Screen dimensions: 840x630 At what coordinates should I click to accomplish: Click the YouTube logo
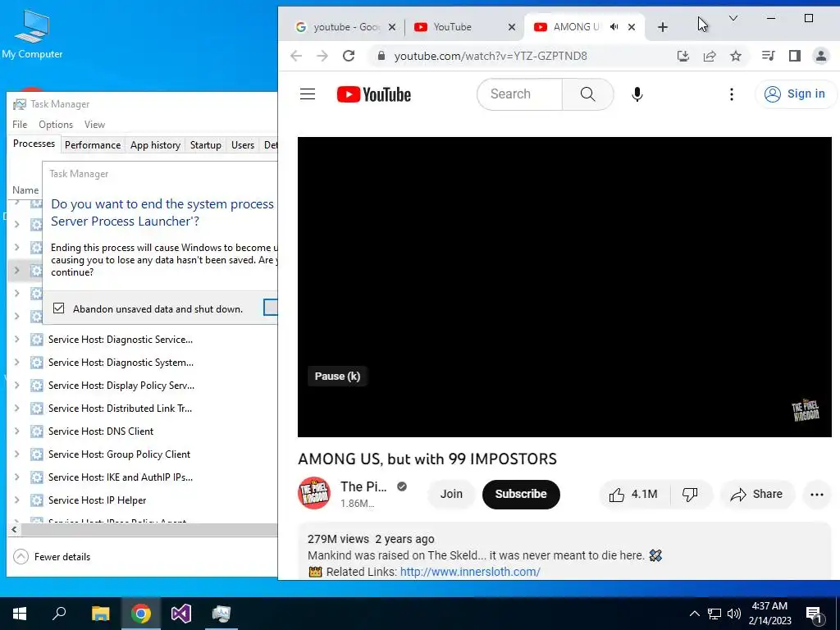(x=374, y=94)
